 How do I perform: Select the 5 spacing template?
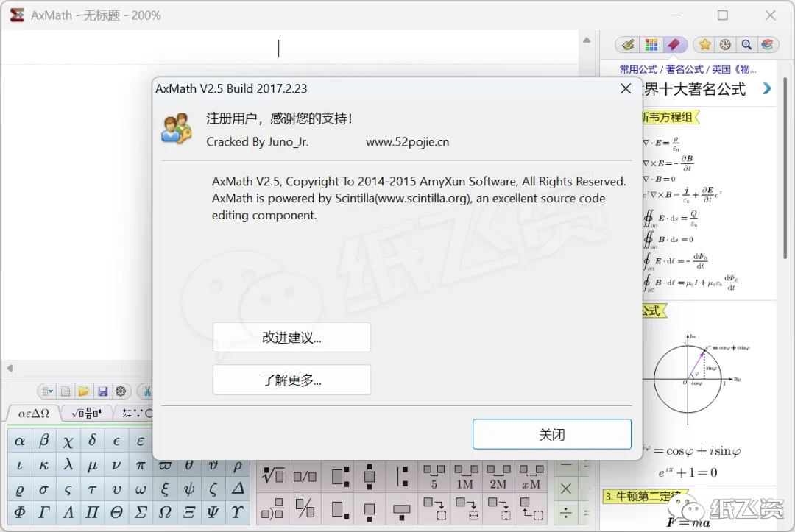click(434, 477)
